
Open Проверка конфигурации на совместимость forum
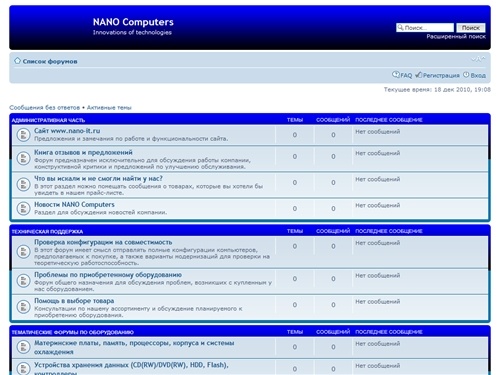(103, 242)
